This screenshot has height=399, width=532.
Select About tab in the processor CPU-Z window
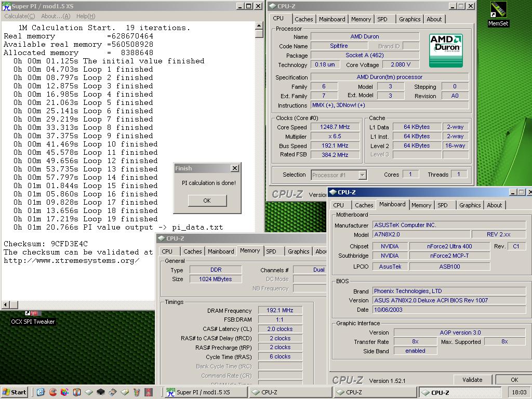pos(434,19)
